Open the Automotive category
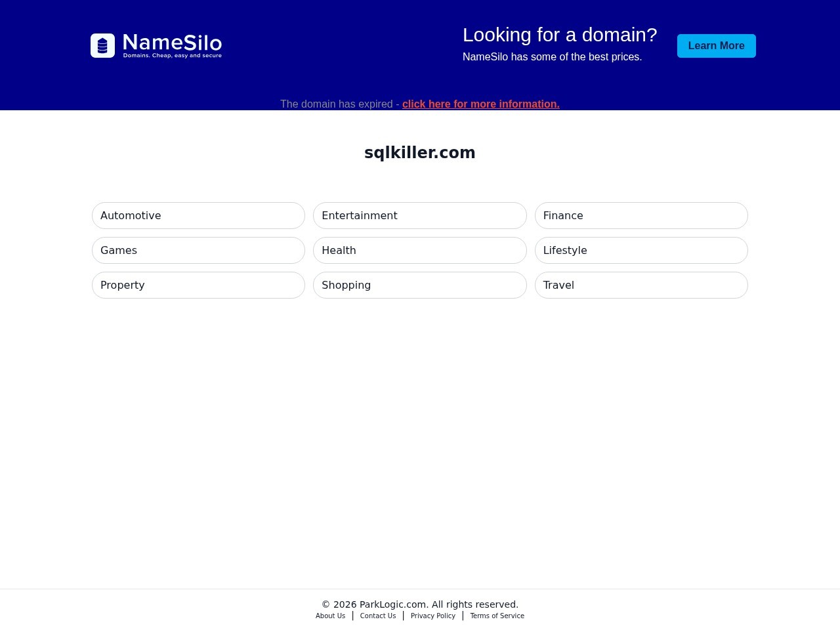This screenshot has width=840, height=630. [x=198, y=215]
